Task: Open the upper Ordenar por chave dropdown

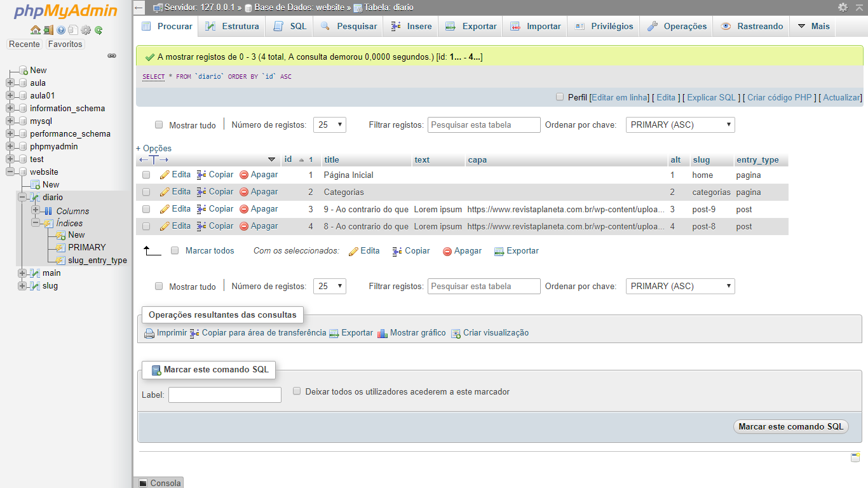Action: (x=681, y=125)
